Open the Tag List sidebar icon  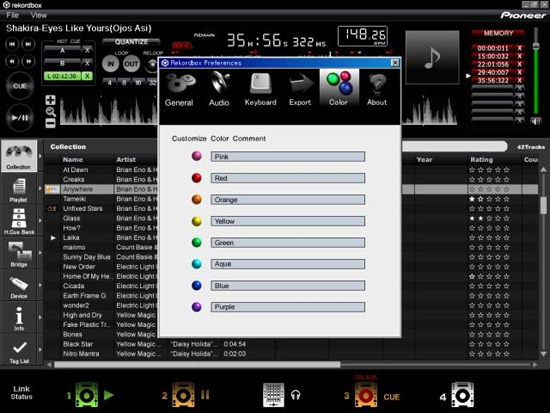pyautogui.click(x=19, y=351)
